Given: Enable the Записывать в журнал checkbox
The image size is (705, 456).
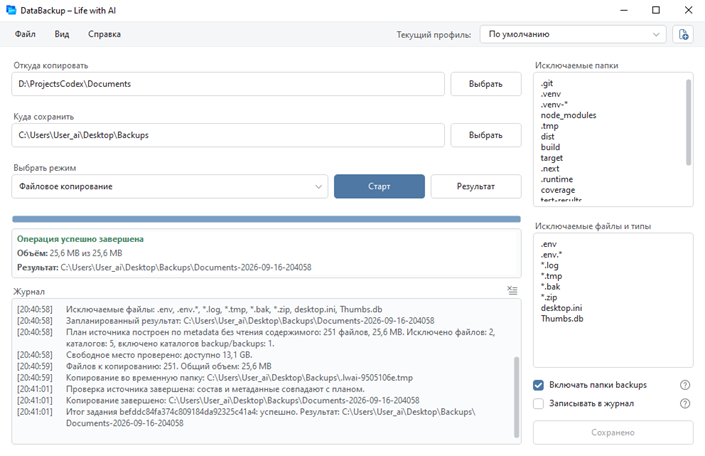Looking at the screenshot, I should [x=538, y=403].
